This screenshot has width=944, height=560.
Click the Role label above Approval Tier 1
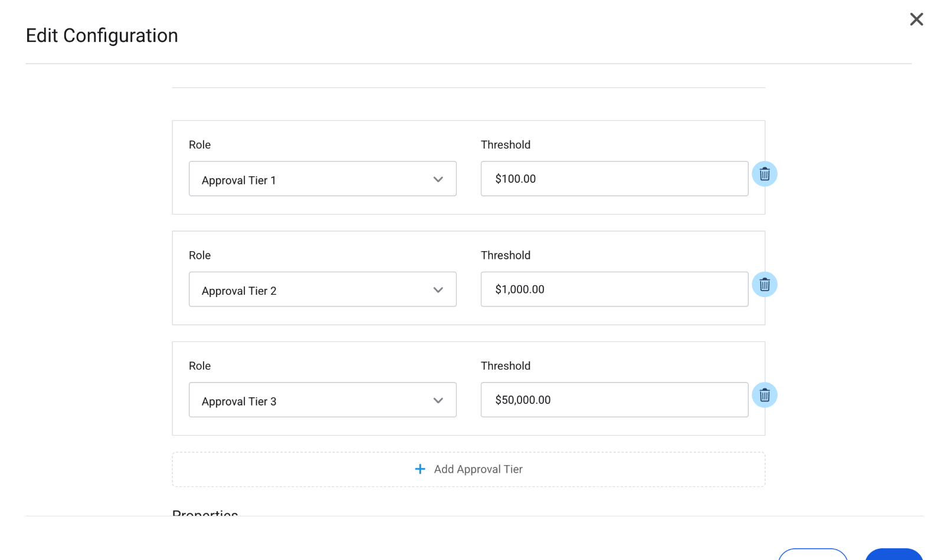click(x=199, y=145)
